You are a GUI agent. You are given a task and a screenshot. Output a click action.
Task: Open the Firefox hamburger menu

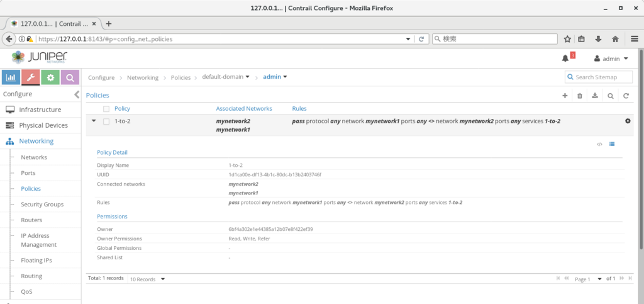coord(635,39)
